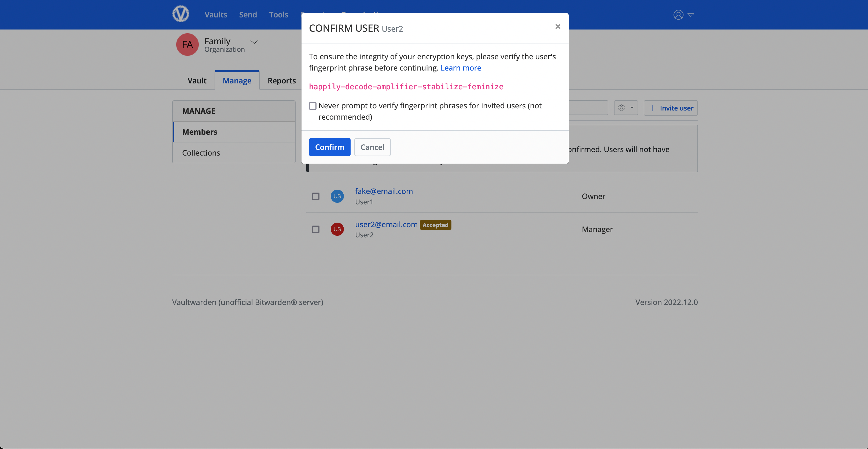Open the Learn more link

pyautogui.click(x=461, y=68)
